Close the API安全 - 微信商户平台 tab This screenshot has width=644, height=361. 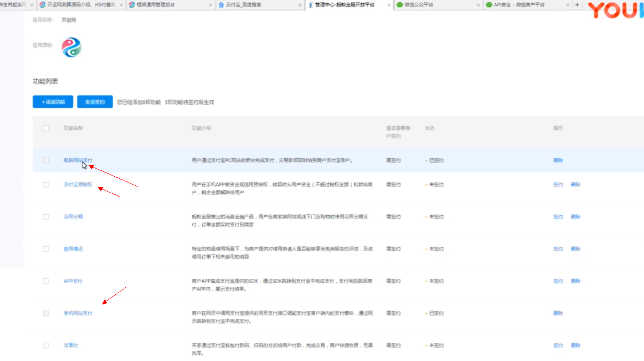(x=568, y=5)
